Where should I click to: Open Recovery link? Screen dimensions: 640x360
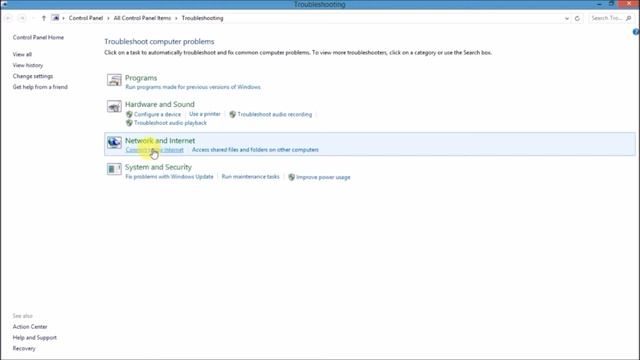pyautogui.click(x=24, y=349)
